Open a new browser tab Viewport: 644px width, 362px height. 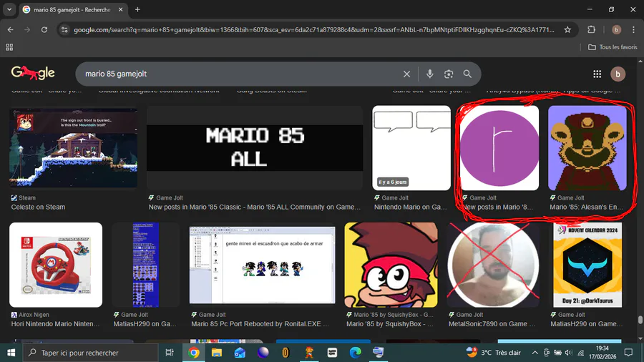[137, 9]
